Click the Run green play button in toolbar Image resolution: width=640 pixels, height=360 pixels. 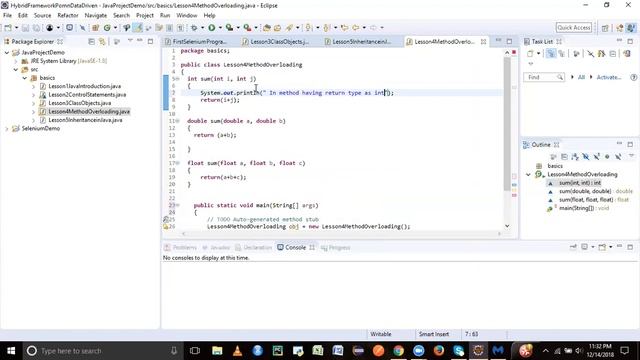point(211,27)
